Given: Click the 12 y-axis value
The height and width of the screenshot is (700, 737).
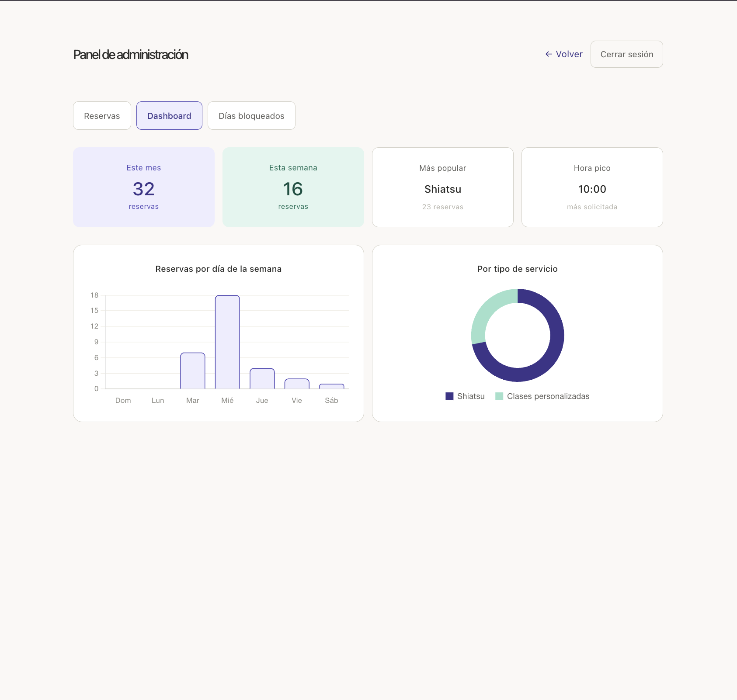Looking at the screenshot, I should [x=94, y=326].
